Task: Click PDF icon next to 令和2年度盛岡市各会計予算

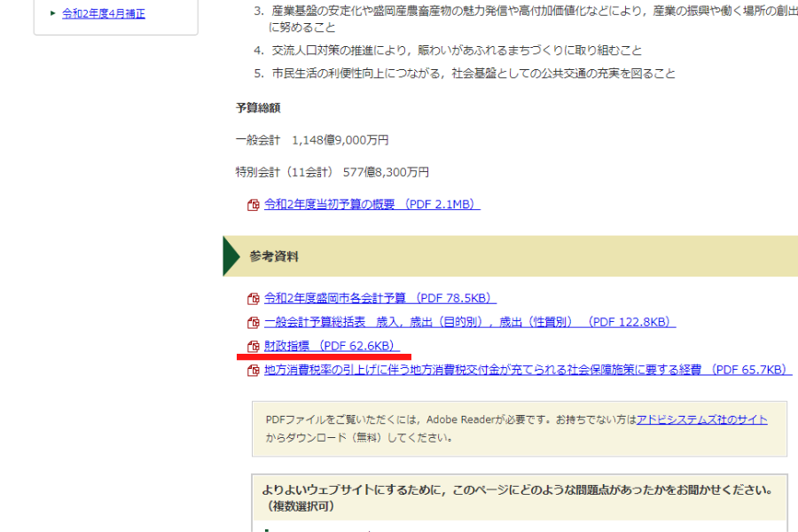Action: point(254,299)
